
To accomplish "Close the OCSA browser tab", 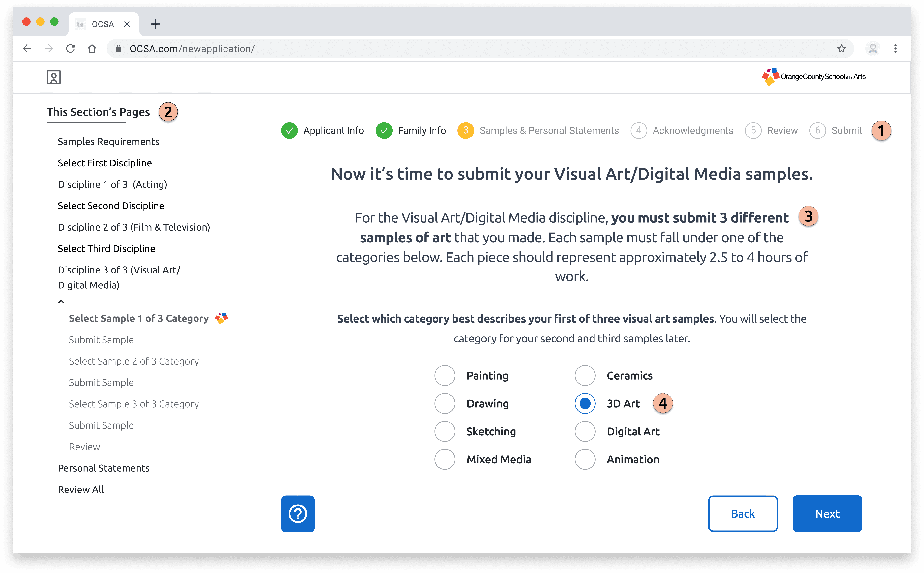I will 127,24.
